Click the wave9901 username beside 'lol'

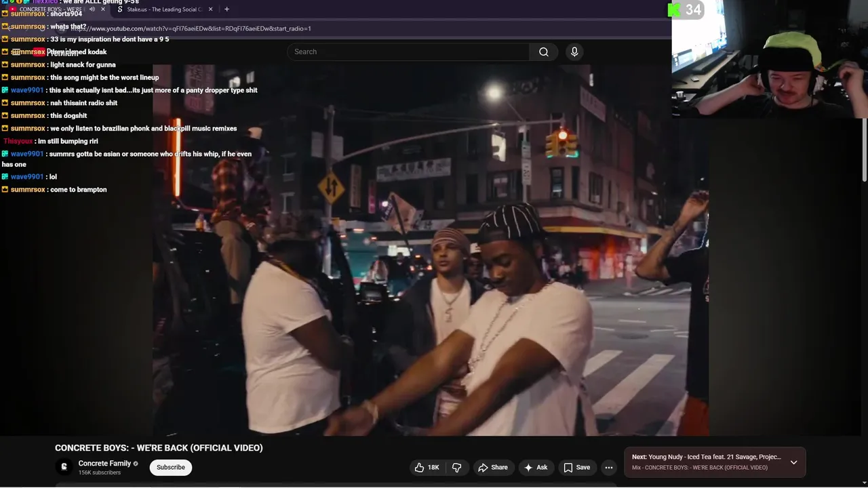click(27, 177)
